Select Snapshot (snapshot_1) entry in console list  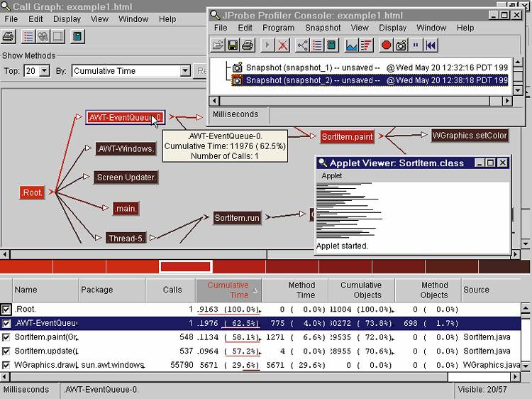point(377,67)
